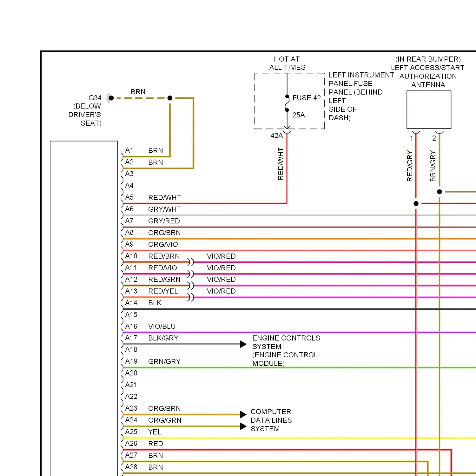Click the arrowhead ending the ORG/GRN wire
The image size is (476, 476).
click(x=243, y=426)
